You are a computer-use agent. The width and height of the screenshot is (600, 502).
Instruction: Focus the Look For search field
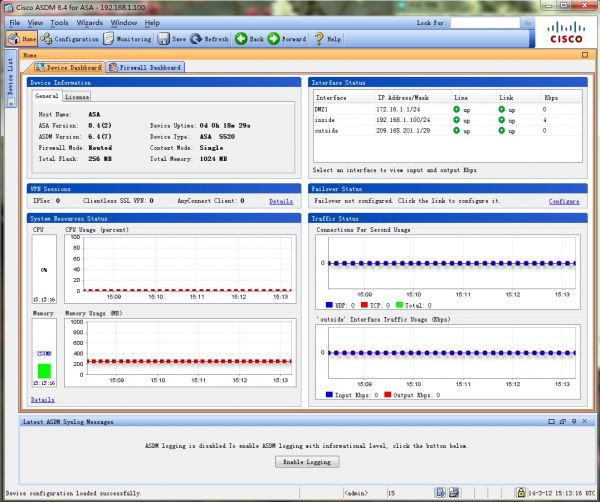click(x=485, y=23)
